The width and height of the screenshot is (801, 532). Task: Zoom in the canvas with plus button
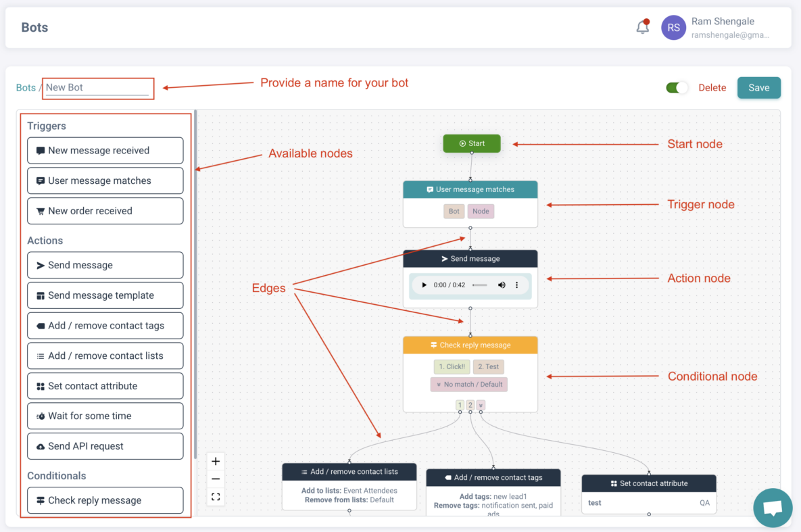pos(216,462)
